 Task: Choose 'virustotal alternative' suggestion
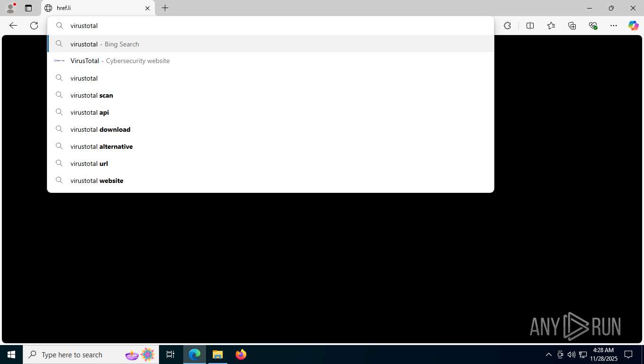pos(270,146)
